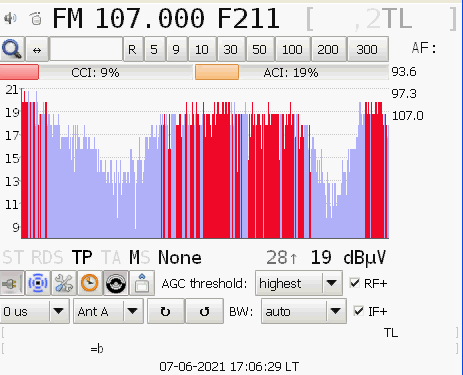
Task: Click the FM 107.000 frequency display
Action: (129, 18)
